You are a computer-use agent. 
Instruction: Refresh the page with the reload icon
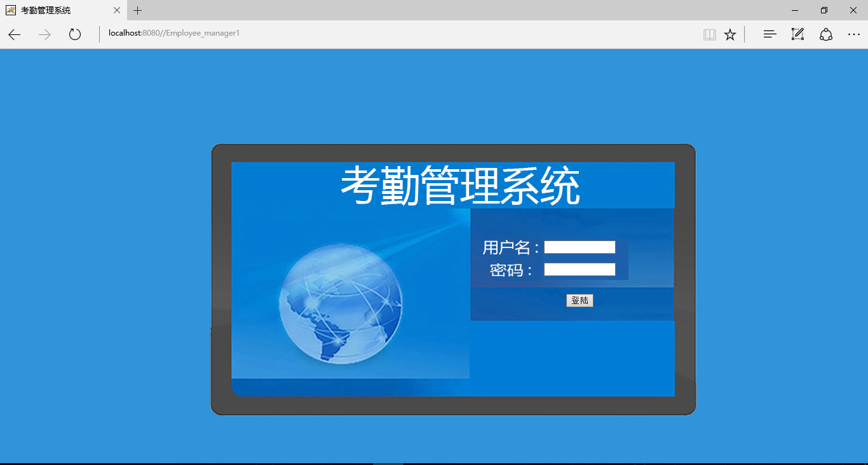[75, 34]
